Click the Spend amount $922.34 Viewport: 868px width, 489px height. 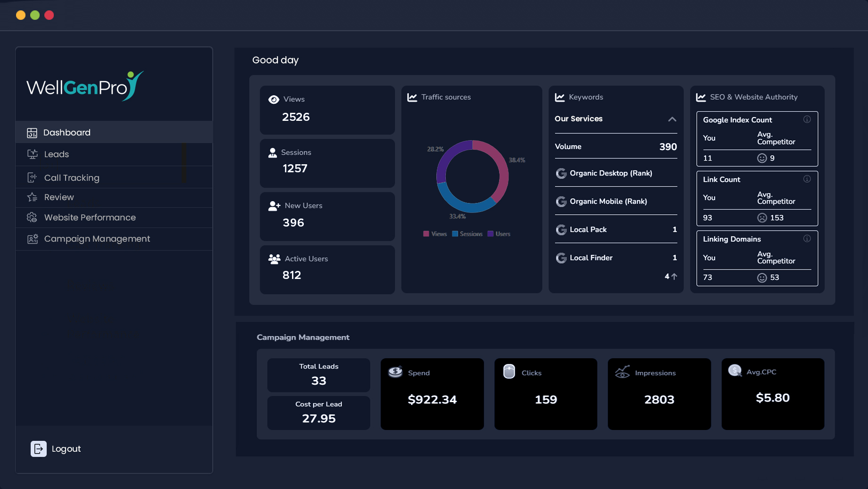(432, 400)
